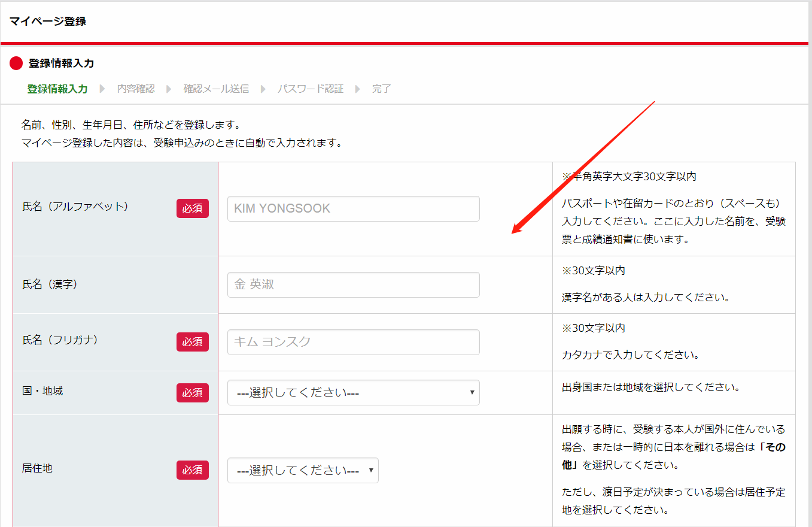Select the 登録情報入力 step in the progress bar
The height and width of the screenshot is (527, 812).
point(57,88)
